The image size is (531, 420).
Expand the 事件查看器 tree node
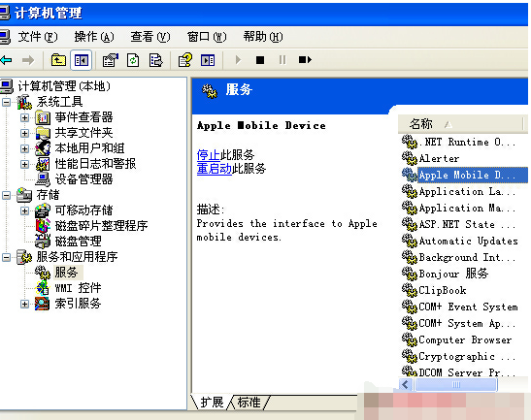coord(24,117)
